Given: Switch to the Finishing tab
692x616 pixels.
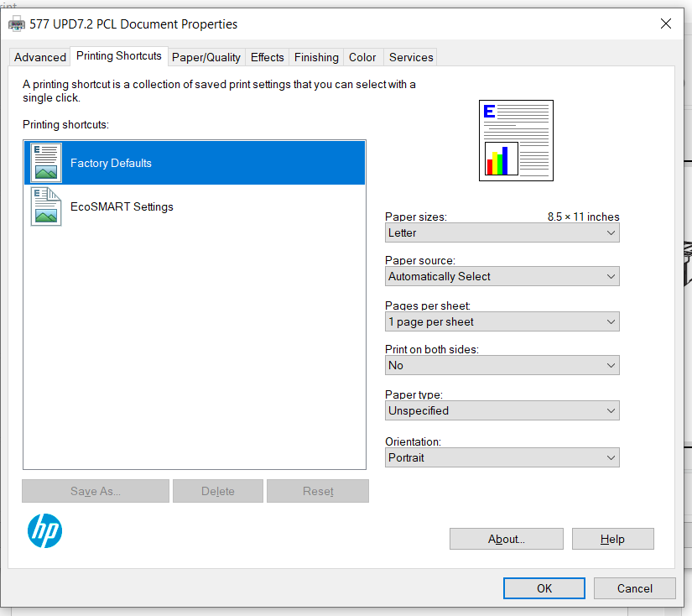Looking at the screenshot, I should (316, 56).
